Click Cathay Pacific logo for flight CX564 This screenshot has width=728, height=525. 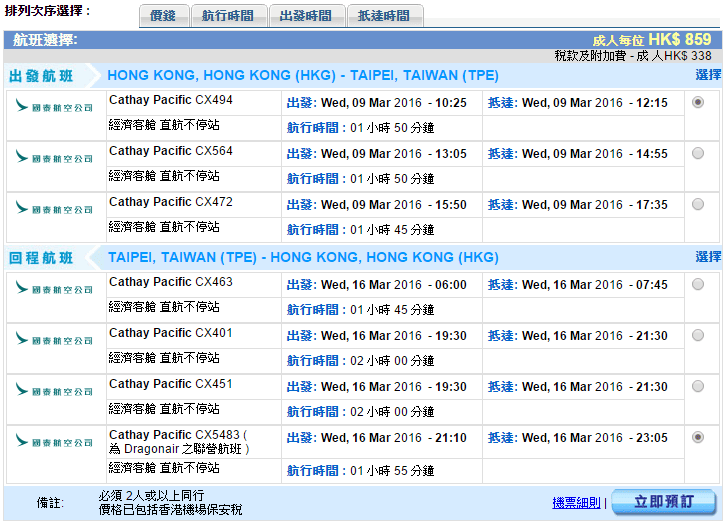click(x=55, y=157)
